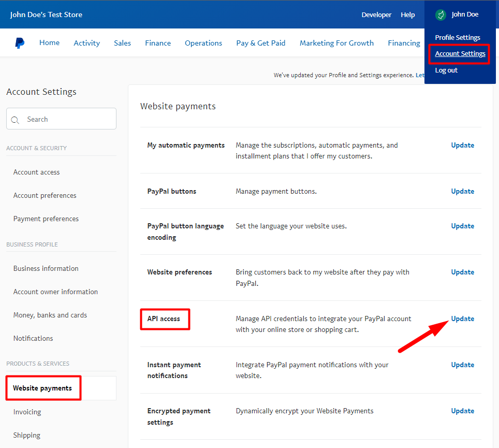Image resolution: width=499 pixels, height=448 pixels.
Task: Update Website preferences
Action: pyautogui.click(x=462, y=272)
